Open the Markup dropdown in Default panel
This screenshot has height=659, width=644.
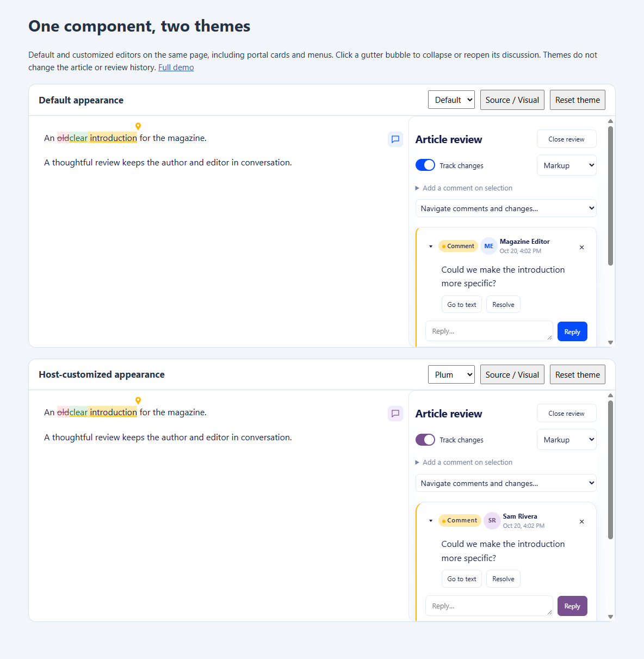point(567,165)
